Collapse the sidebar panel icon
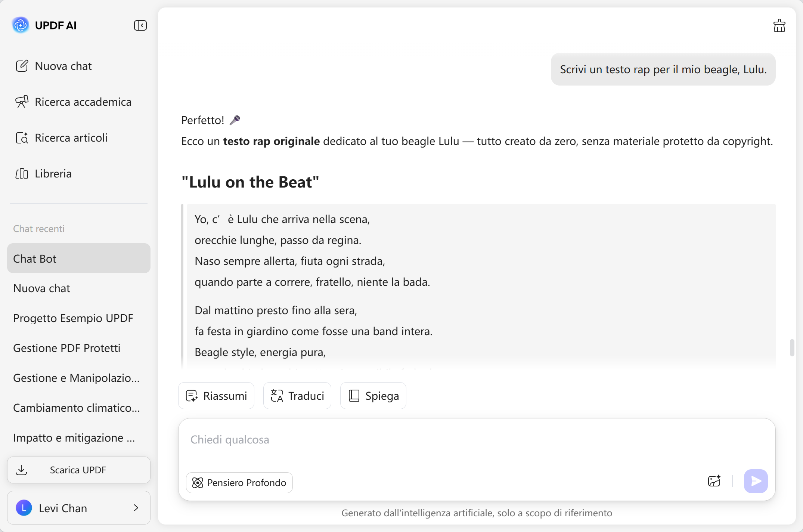 pos(140,25)
